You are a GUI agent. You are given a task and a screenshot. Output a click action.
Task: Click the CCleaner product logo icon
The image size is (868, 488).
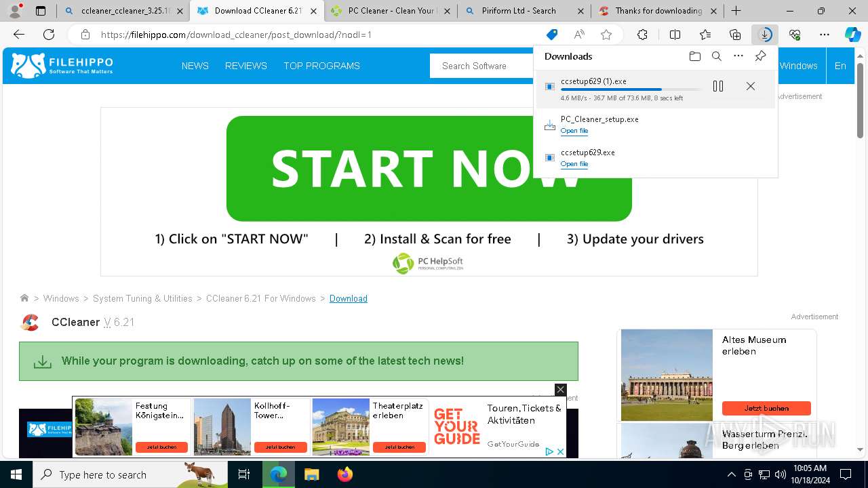pyautogui.click(x=30, y=323)
